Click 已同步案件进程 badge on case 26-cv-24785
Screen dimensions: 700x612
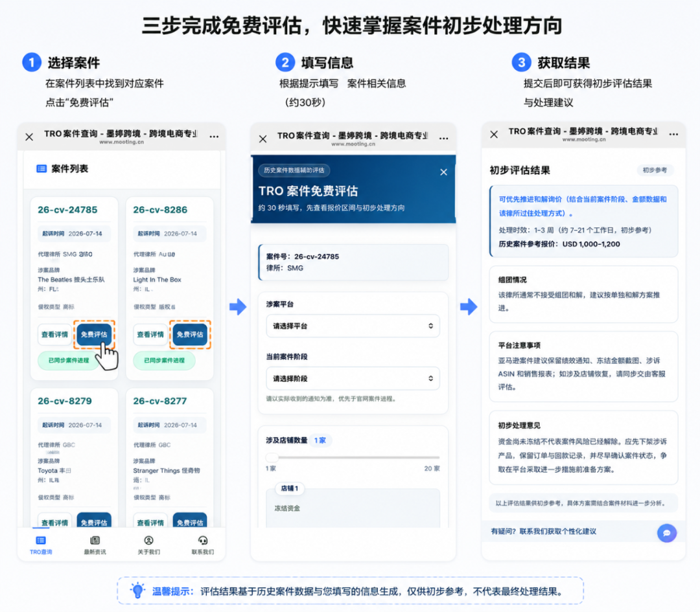[x=68, y=361]
